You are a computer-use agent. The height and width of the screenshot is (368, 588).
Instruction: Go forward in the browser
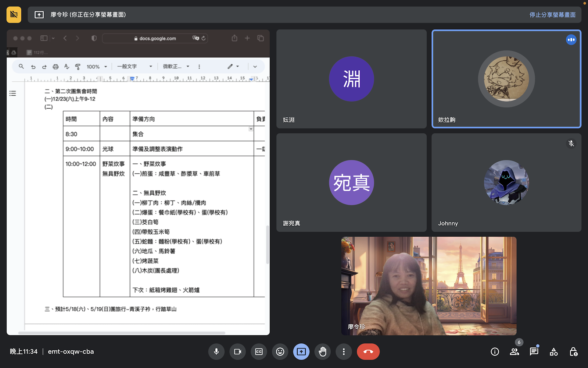click(77, 38)
